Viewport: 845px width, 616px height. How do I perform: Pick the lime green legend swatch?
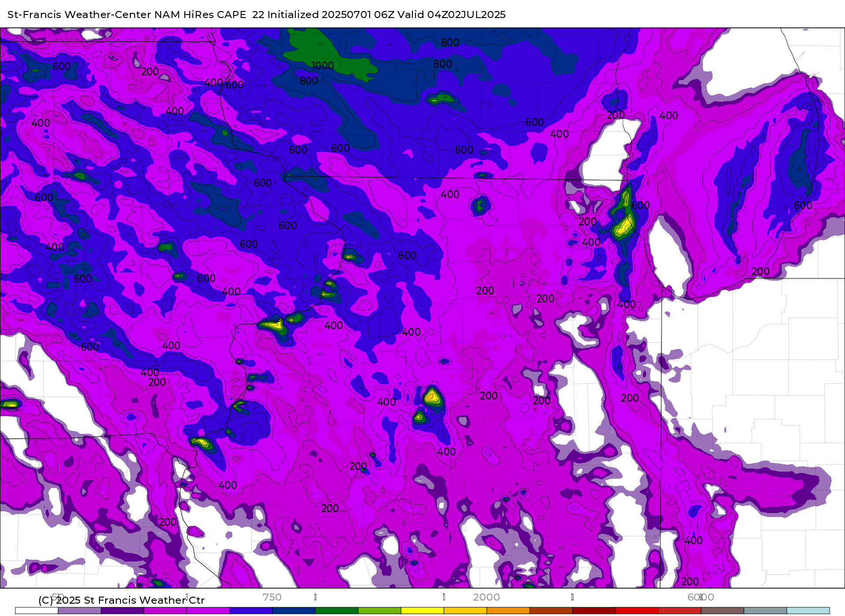pyautogui.click(x=379, y=611)
